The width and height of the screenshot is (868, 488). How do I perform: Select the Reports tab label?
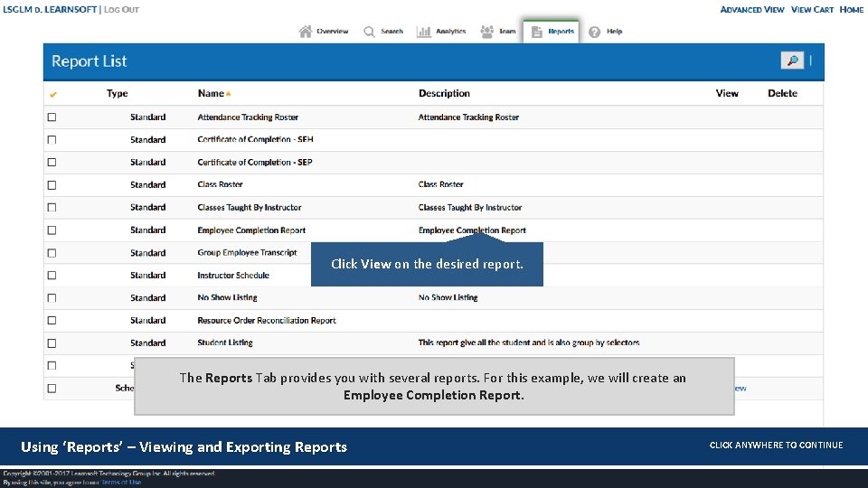(561, 32)
